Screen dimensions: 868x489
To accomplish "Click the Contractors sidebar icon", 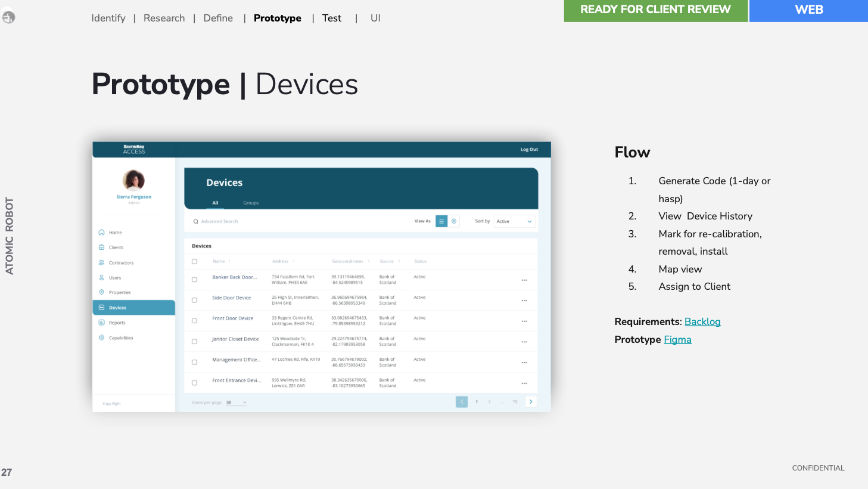I will point(102,262).
